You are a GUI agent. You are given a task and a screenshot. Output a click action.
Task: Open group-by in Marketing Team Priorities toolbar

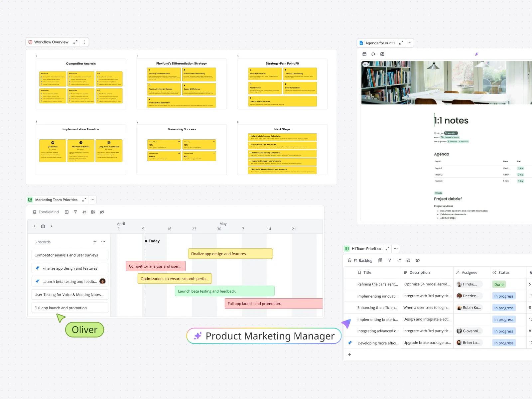(x=93, y=212)
